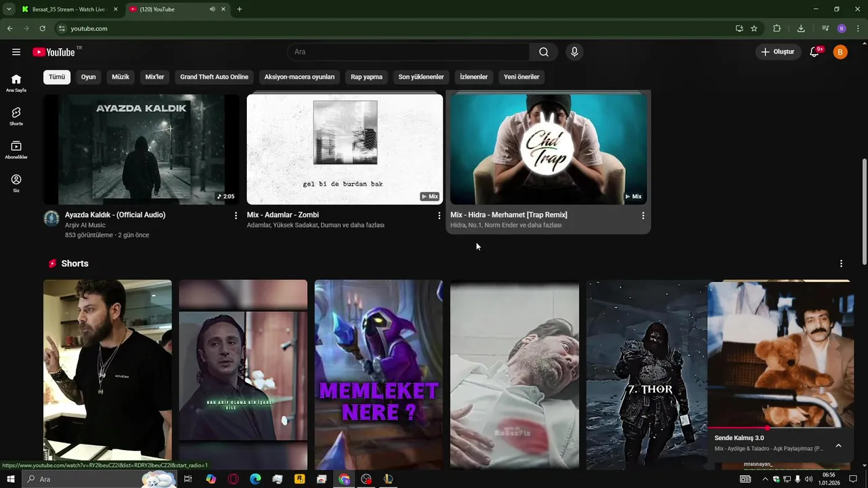The height and width of the screenshot is (488, 868).
Task: Select the Aksiyon-macera oyunları chip
Action: click(x=300, y=77)
